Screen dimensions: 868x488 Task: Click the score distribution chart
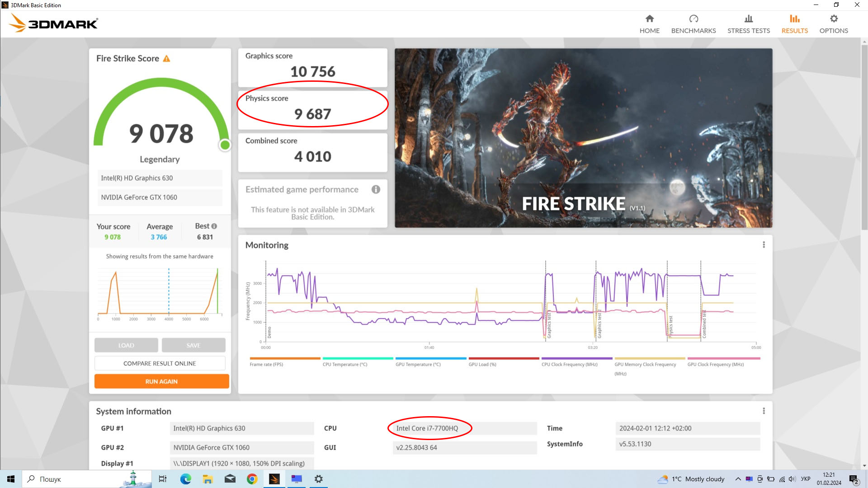[x=160, y=294]
